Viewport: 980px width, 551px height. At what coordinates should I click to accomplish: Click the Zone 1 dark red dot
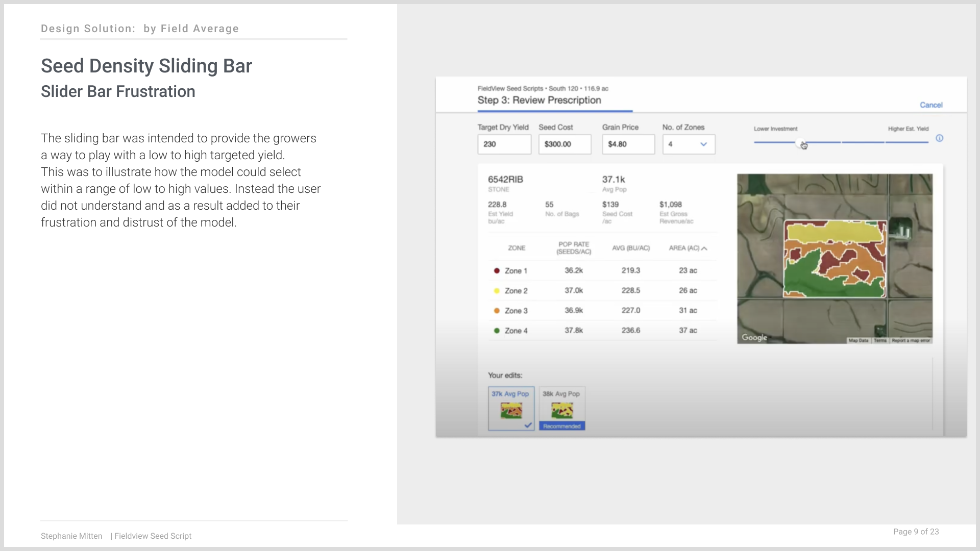[x=497, y=271]
